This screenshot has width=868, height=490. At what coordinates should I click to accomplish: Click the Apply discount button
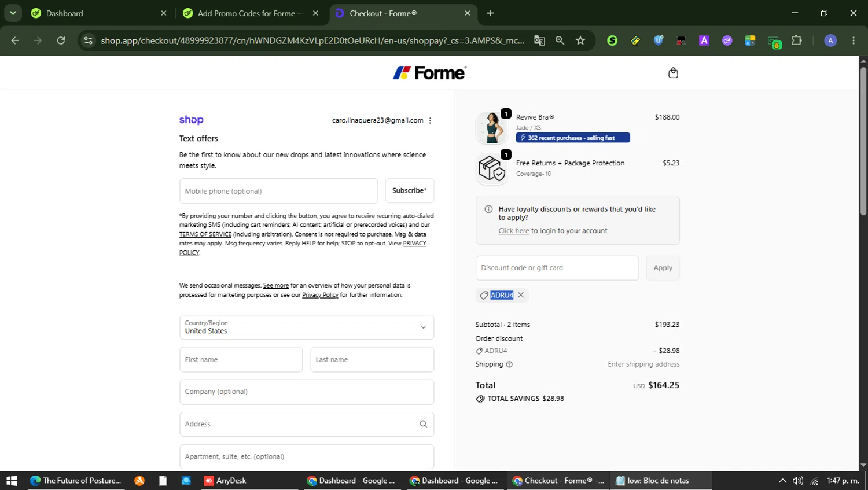click(663, 268)
